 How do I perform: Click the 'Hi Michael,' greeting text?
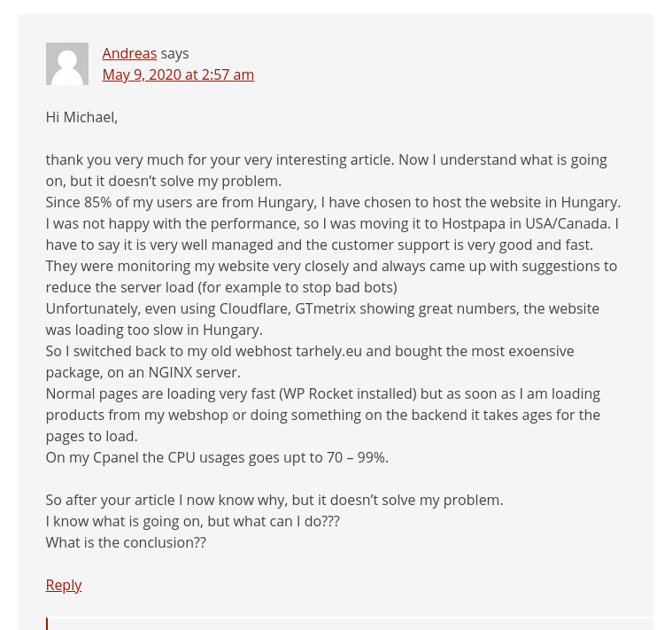(x=81, y=117)
